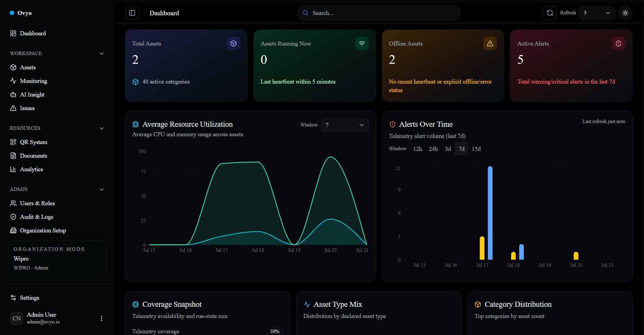Open the Monitoring page
Screen dimensions: 644x335
click(x=57, y=81)
